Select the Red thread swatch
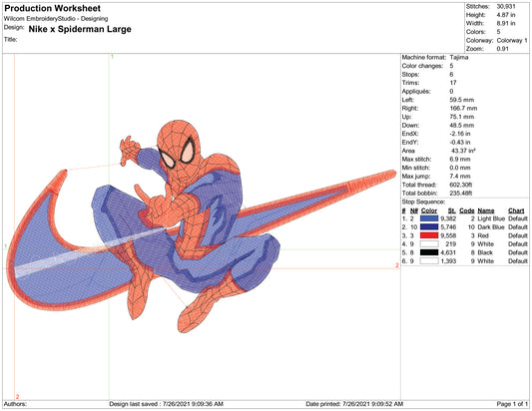The image size is (532, 411). [x=429, y=235]
